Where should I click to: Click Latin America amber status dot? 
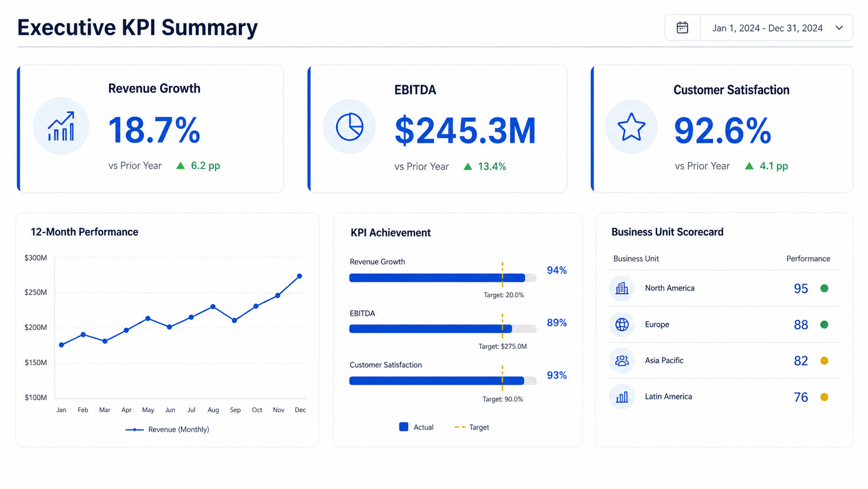pos(824,397)
